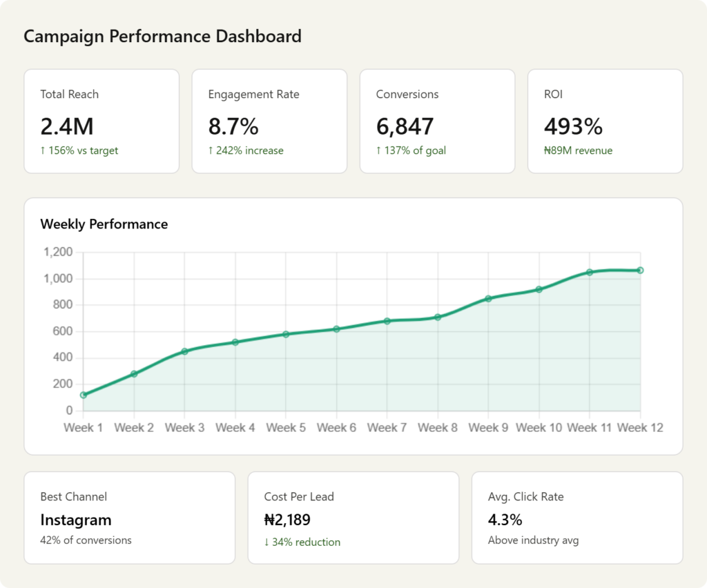Click the ROI 493% value
Viewport: 707px width, 588px height.
point(573,127)
